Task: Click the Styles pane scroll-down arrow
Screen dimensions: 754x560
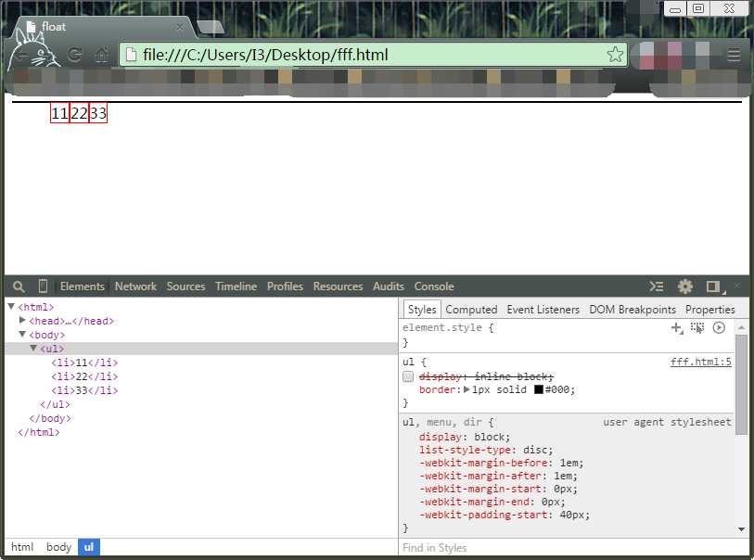Action: 741,529
